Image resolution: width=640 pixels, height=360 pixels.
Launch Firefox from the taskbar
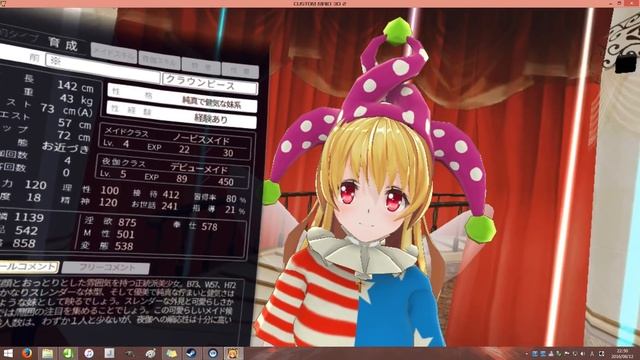tap(27, 353)
